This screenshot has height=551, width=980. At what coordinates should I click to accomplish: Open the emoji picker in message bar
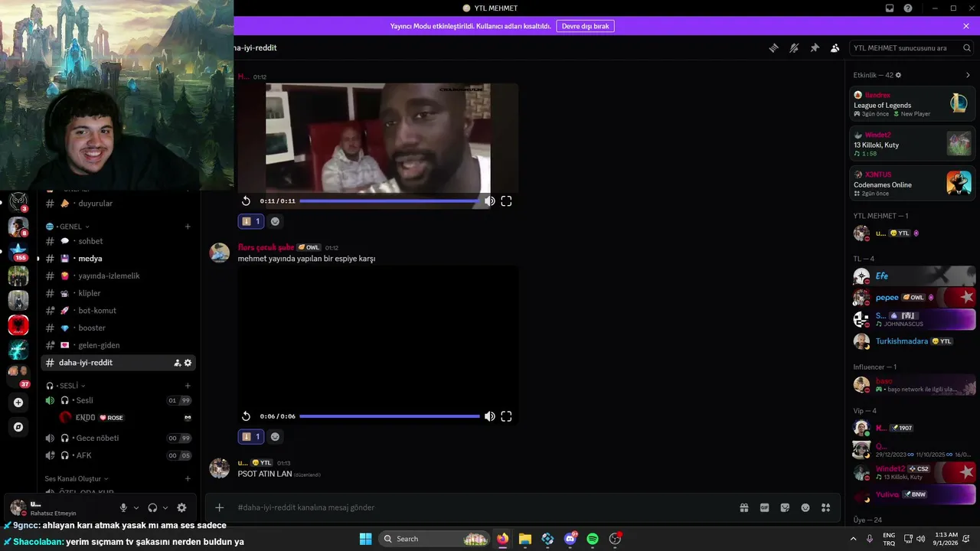tap(805, 507)
